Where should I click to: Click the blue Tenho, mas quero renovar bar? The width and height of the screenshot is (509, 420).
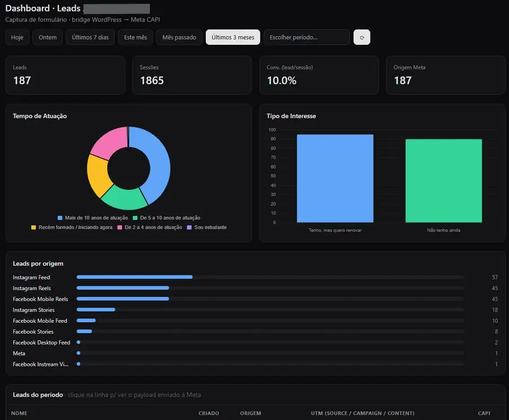pyautogui.click(x=335, y=179)
